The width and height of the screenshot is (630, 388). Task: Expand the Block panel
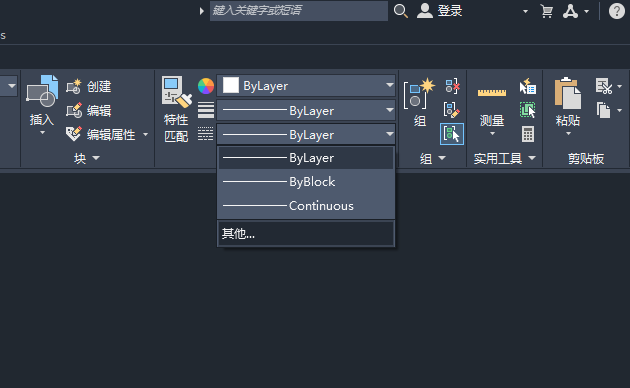pos(86,158)
